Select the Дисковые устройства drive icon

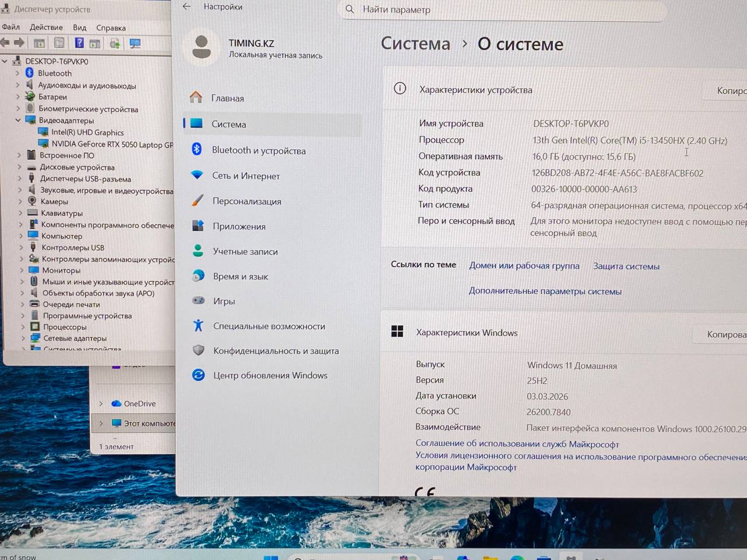(32, 167)
